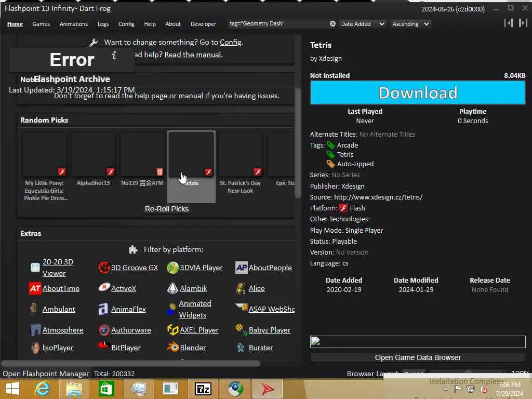Click the vertical scrollbar of home page
Screen dimensions: 532x399
tap(298, 142)
